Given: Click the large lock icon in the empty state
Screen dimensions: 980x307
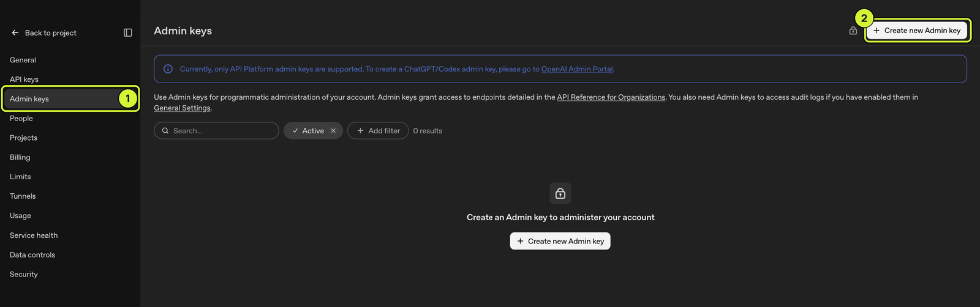Looking at the screenshot, I should 560,193.
